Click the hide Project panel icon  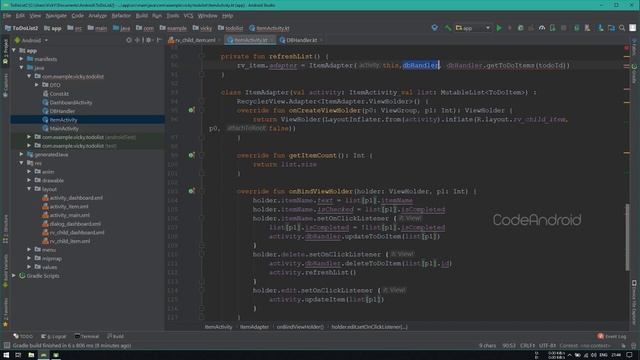[159, 40]
